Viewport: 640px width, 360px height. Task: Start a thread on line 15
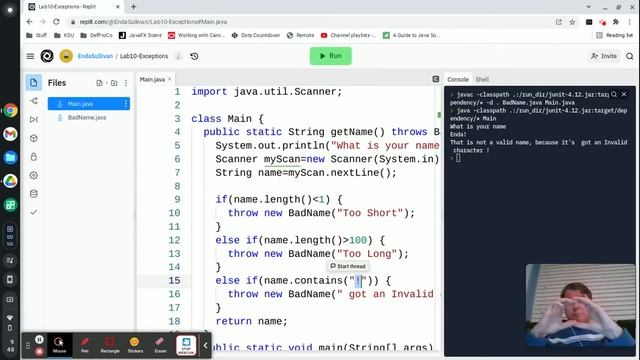click(348, 266)
